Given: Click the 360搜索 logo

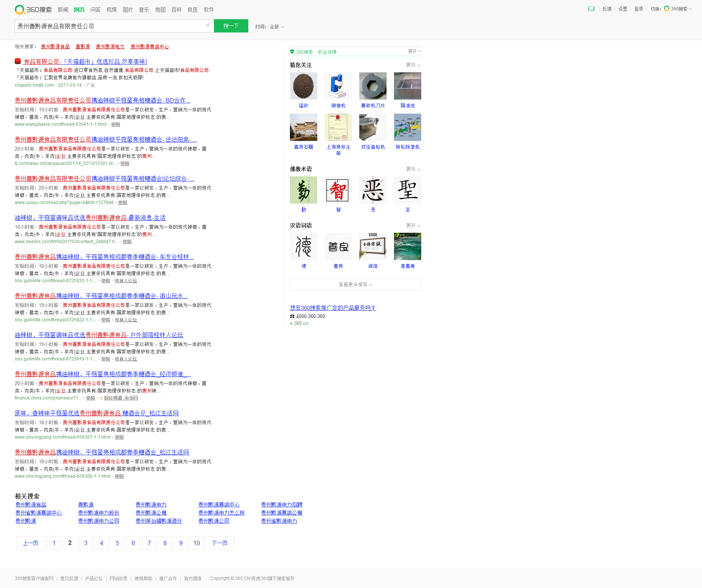Looking at the screenshot, I should (33, 10).
